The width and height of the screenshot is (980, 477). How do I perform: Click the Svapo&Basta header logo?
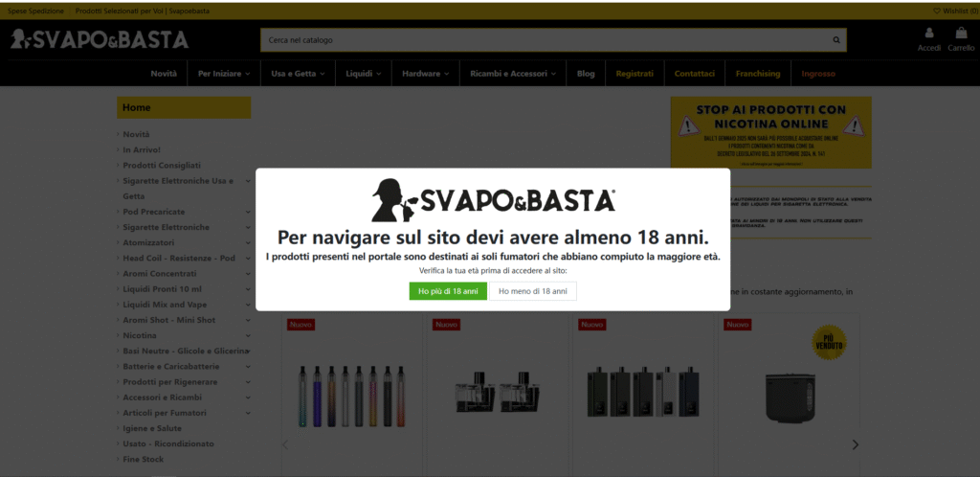pos(100,40)
